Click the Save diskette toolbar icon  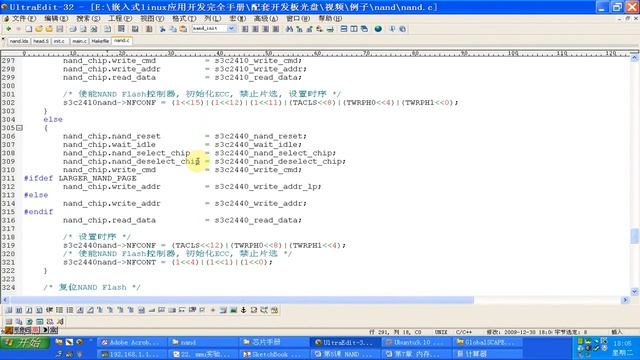click(60, 29)
